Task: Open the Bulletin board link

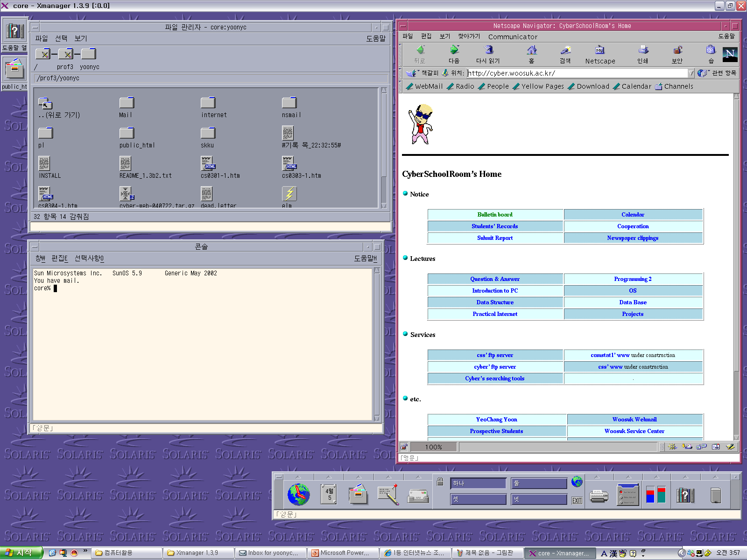Action: tap(495, 215)
